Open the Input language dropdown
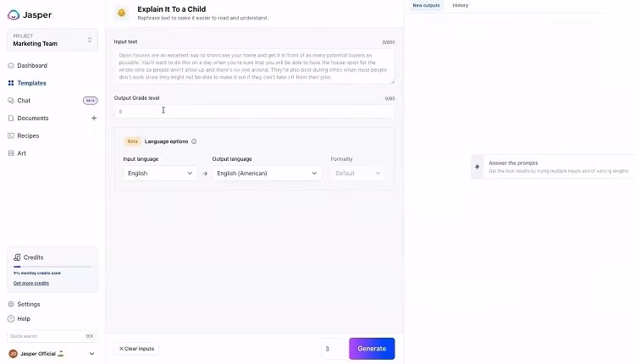The width and height of the screenshot is (635, 364). coord(159,173)
